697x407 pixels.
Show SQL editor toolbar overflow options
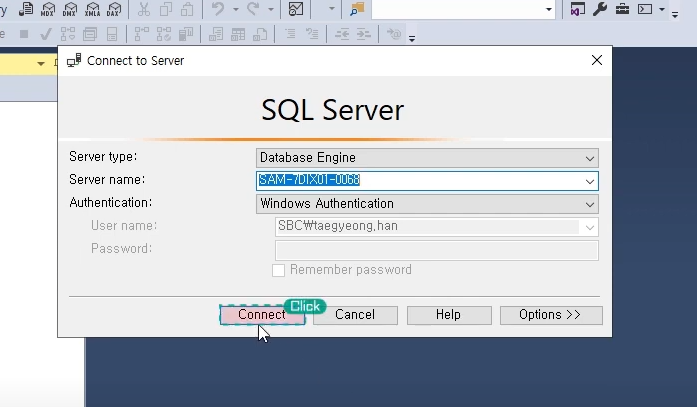coord(412,39)
